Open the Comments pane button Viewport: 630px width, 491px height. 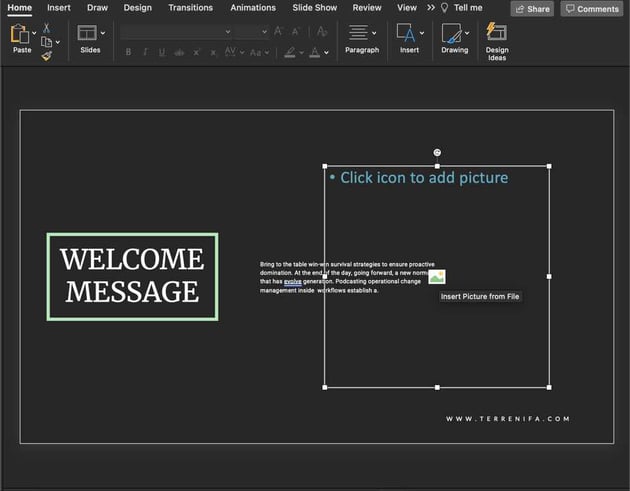tap(591, 8)
